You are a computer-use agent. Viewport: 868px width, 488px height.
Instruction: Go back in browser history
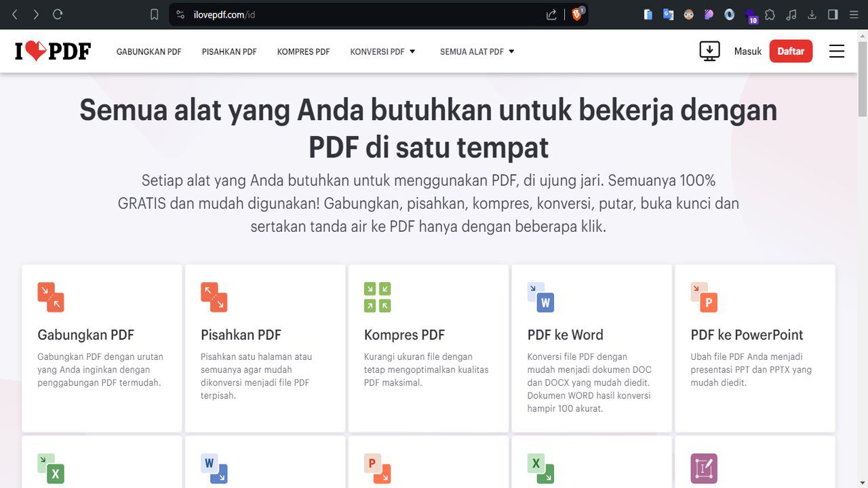pos(15,14)
